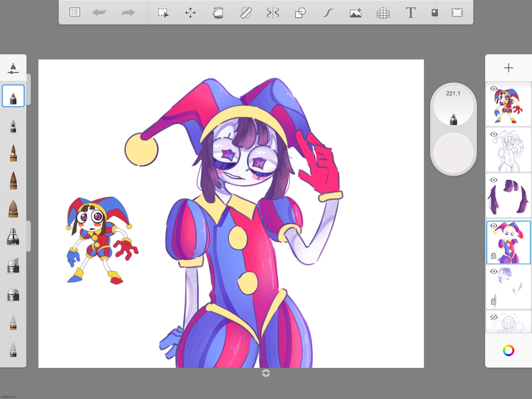Hide the selected costume color layer
The image size is (532, 399).
coord(494,226)
